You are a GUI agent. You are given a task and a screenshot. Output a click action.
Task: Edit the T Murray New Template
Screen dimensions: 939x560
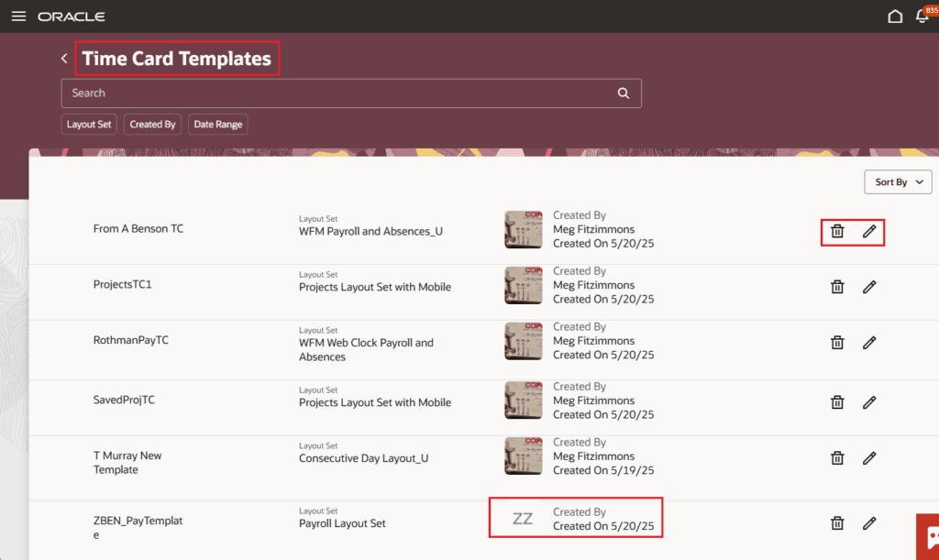coord(869,458)
